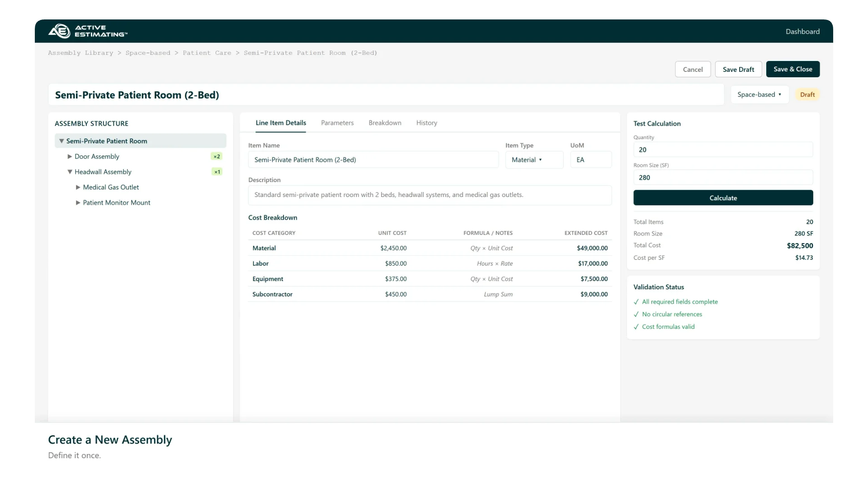Open the Space-based type dropdown
This screenshot has width=868, height=488.
click(x=759, y=94)
